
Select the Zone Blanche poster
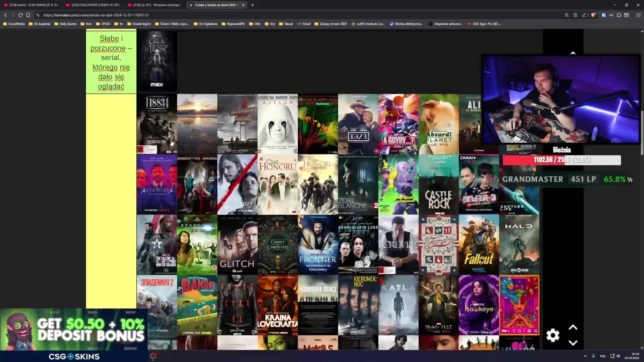(358, 185)
